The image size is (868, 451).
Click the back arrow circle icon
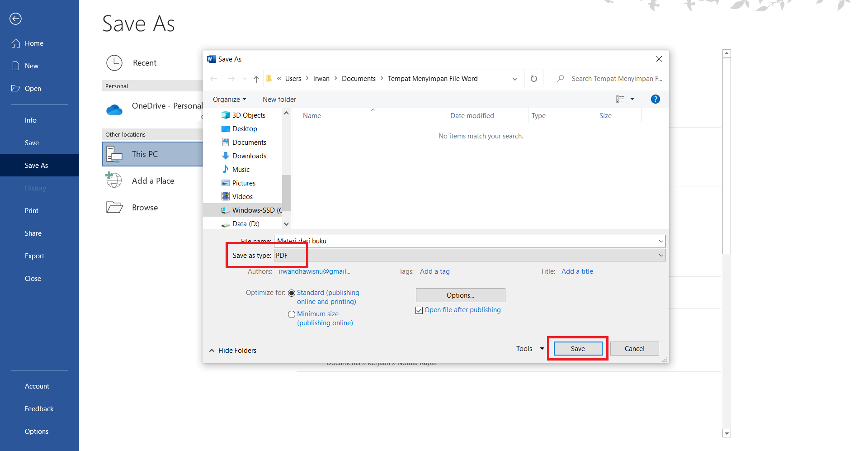click(x=16, y=19)
